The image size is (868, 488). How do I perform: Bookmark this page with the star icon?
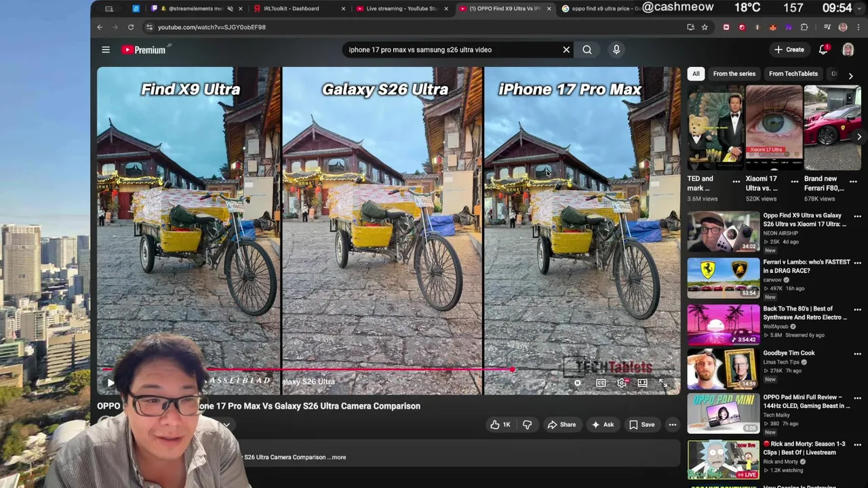[x=705, y=27]
